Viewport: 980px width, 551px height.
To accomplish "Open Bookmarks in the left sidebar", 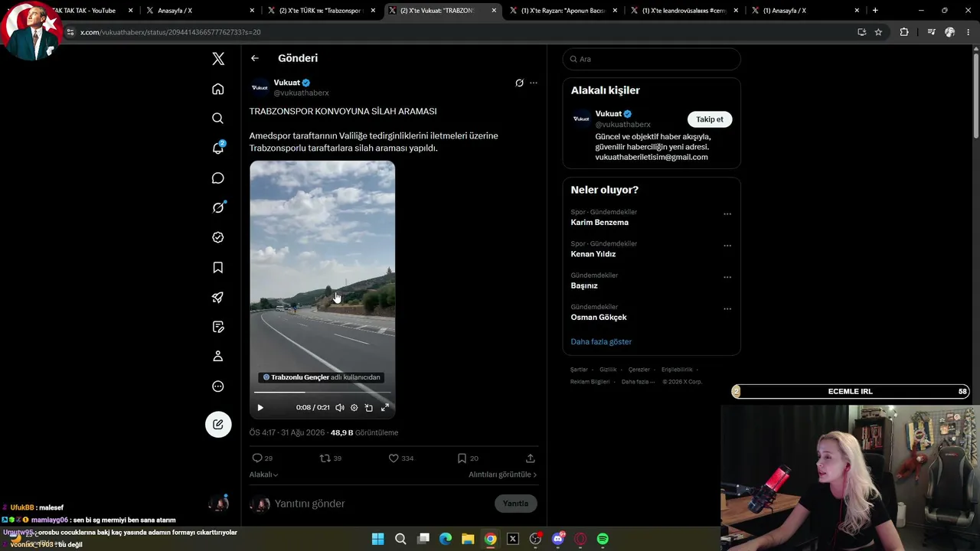I will click(218, 267).
